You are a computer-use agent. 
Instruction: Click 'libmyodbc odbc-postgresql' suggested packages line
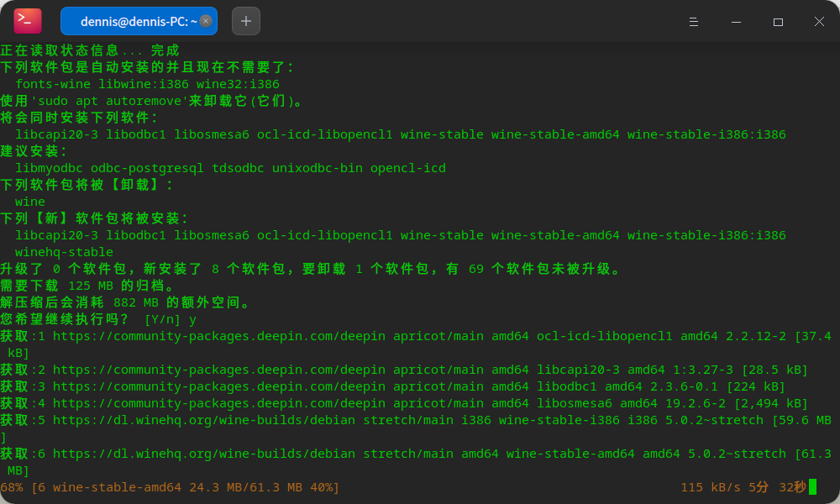tap(230, 168)
